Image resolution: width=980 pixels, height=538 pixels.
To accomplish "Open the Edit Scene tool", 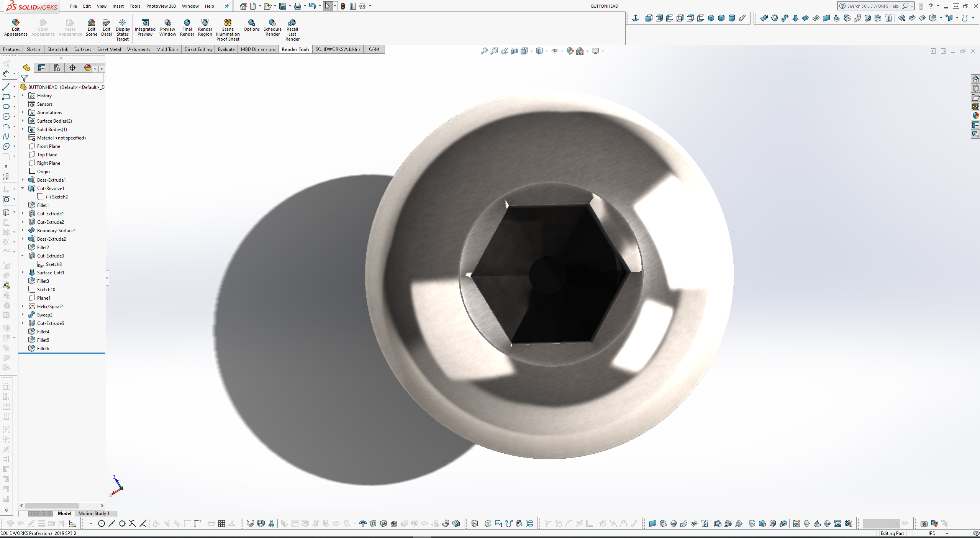I will coord(91,23).
